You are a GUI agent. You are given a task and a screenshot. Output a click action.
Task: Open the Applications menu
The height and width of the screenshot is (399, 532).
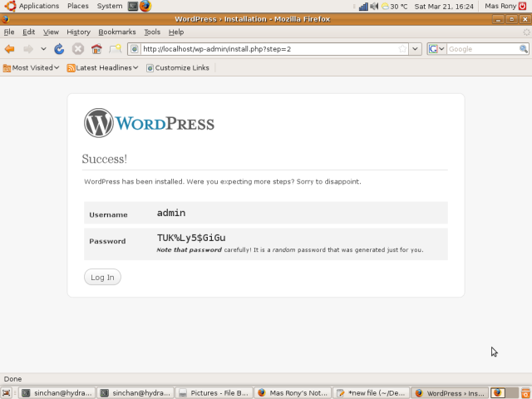click(x=32, y=6)
